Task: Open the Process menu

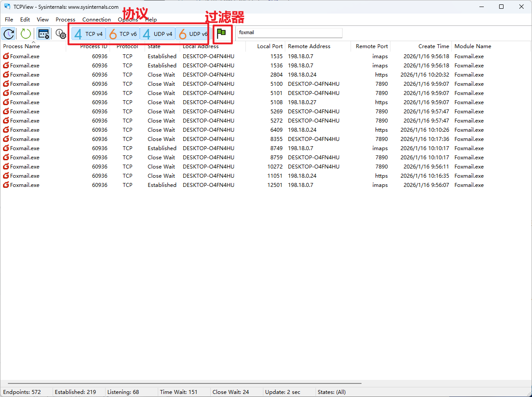Action: coord(65,20)
